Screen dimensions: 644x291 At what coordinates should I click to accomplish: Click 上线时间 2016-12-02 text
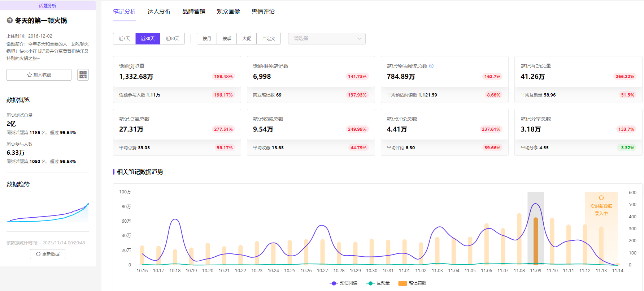pos(30,36)
